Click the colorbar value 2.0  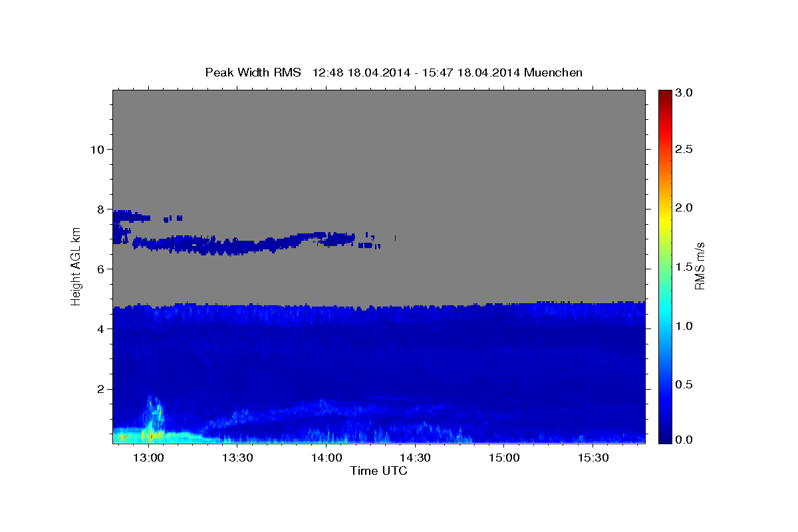[x=685, y=207]
